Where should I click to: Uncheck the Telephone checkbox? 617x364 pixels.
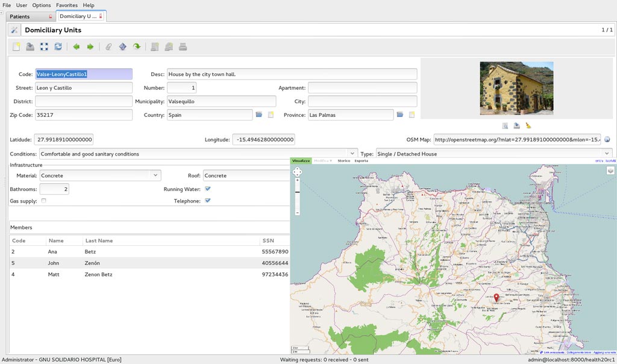[x=207, y=201]
